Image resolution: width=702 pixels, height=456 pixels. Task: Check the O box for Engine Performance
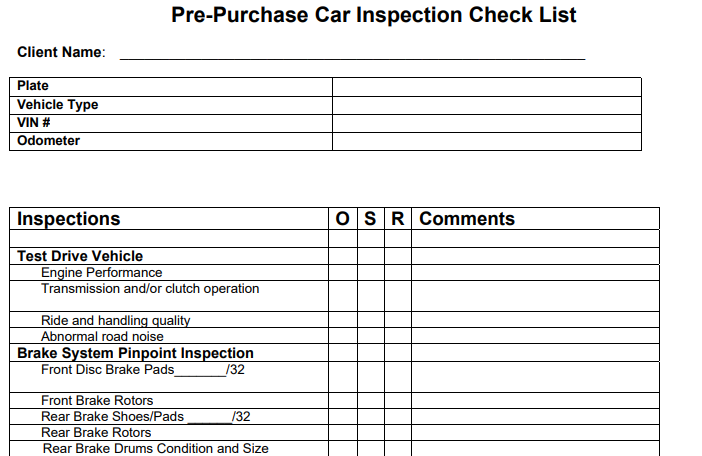point(343,273)
